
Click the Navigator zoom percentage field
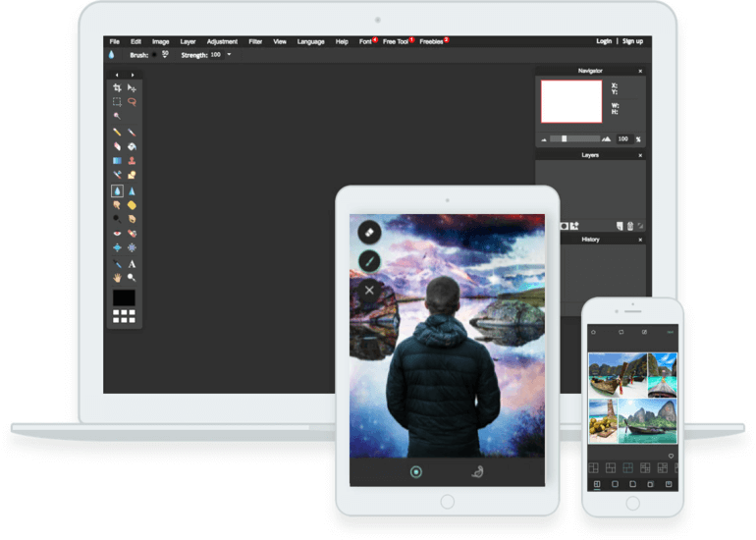click(622, 138)
